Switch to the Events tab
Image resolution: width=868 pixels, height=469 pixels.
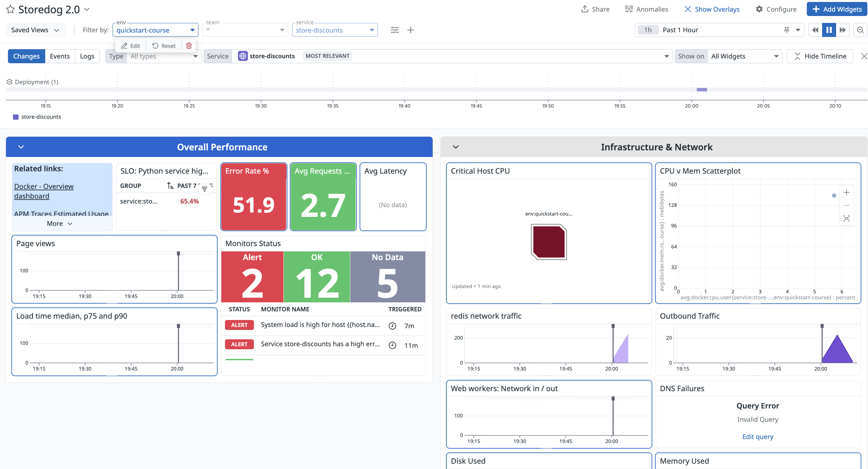pos(59,56)
